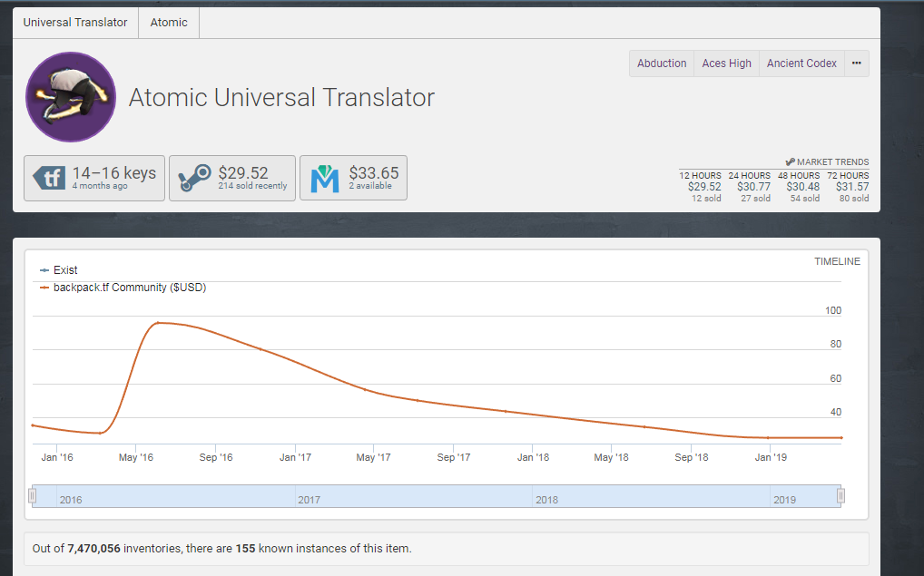Click the Marketplace.tf gem logo icon

click(325, 179)
